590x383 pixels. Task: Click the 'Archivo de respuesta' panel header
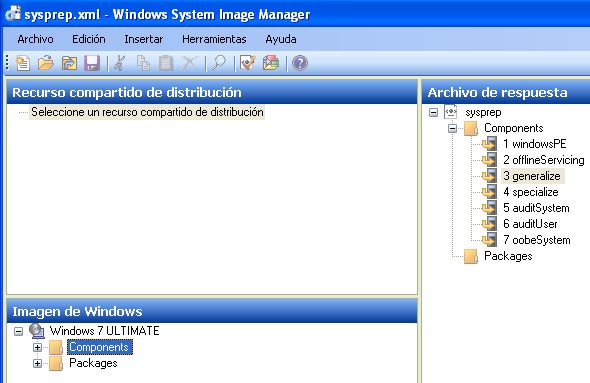(506, 92)
